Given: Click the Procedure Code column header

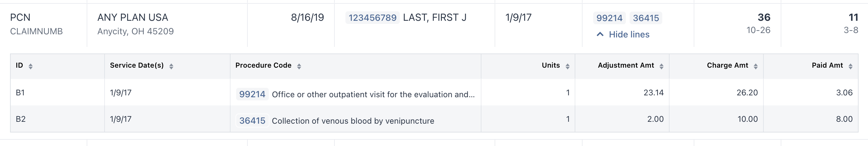Looking at the screenshot, I should click(x=263, y=65).
